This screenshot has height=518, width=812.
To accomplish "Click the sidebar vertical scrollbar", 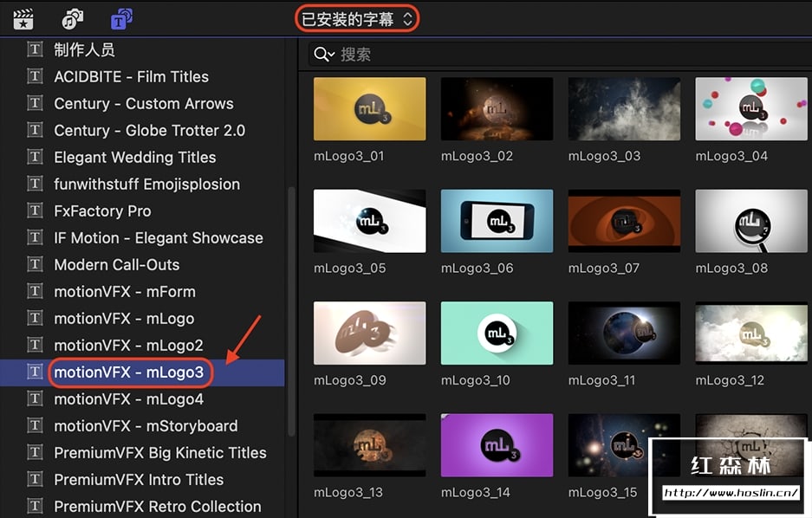I will (x=291, y=310).
